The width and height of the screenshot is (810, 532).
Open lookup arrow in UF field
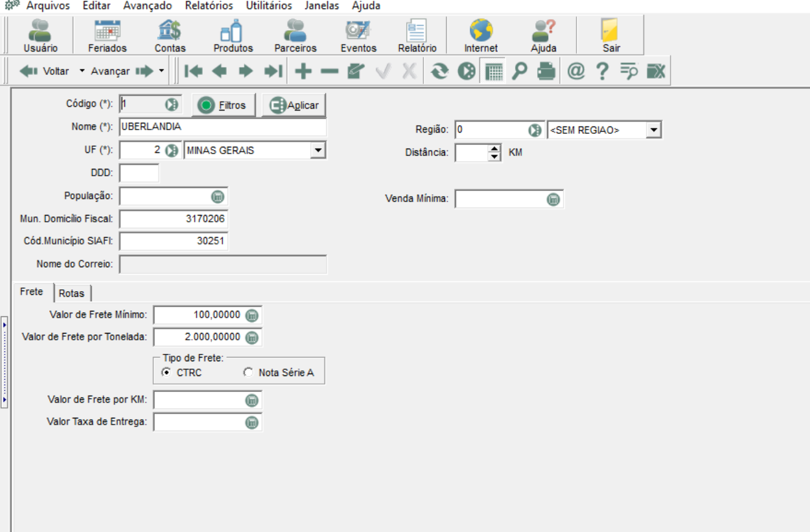coord(172,150)
